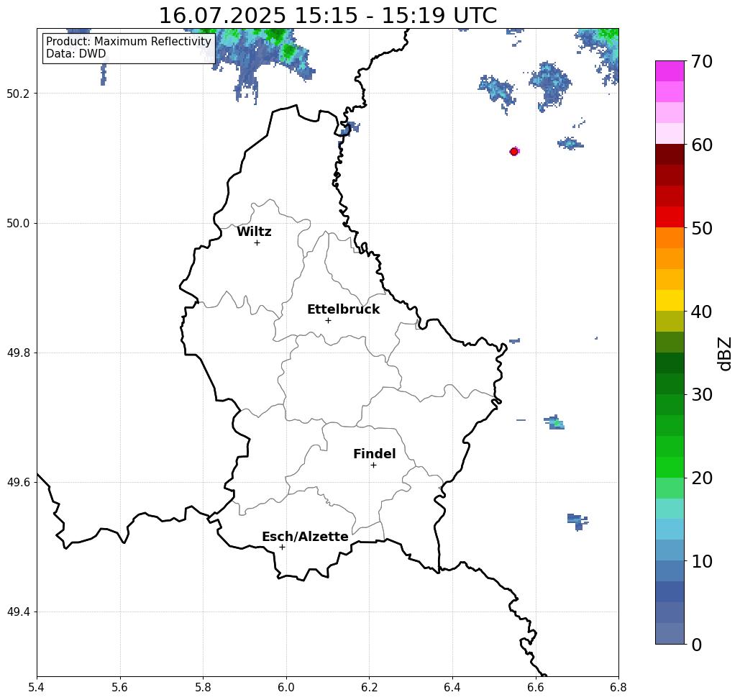This screenshot has height=700, width=740.
Task: Click the latitude axis label "49.6"
Action: coord(18,483)
